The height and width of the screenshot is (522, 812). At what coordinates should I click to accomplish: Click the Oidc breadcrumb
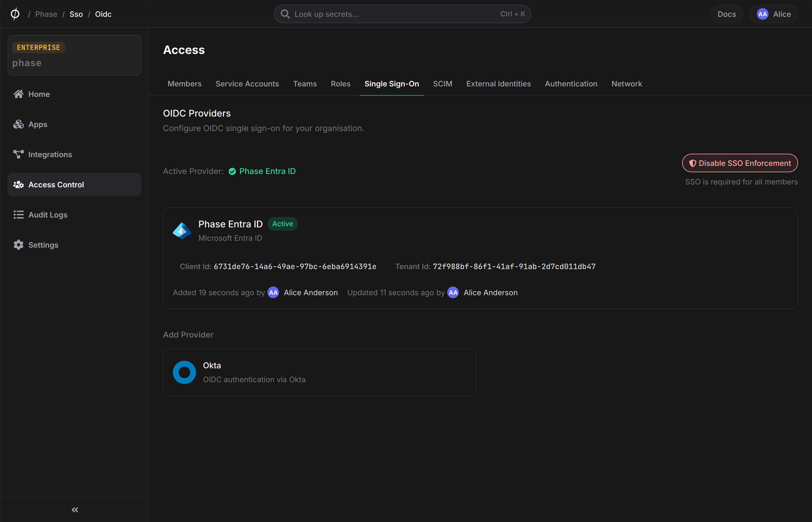click(103, 14)
